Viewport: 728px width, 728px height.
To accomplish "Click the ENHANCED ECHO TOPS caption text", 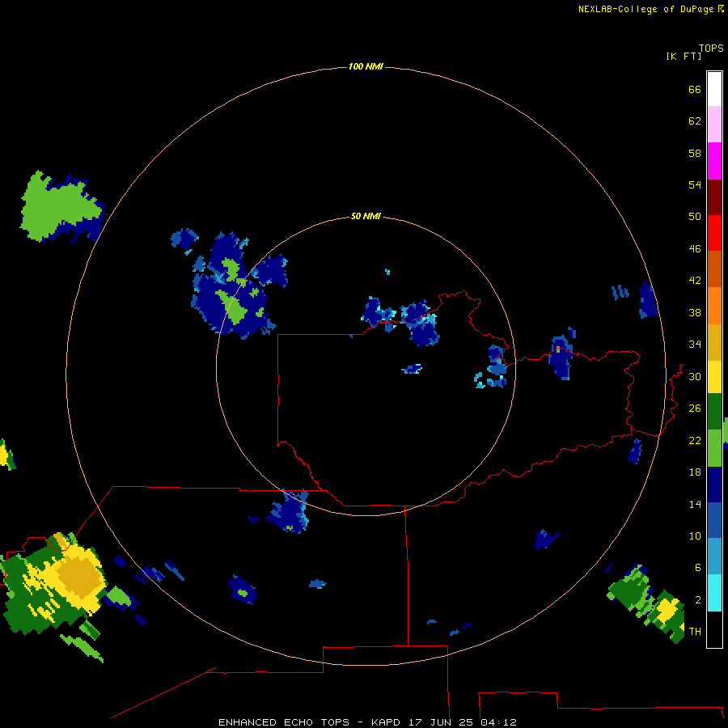I will tap(284, 722).
